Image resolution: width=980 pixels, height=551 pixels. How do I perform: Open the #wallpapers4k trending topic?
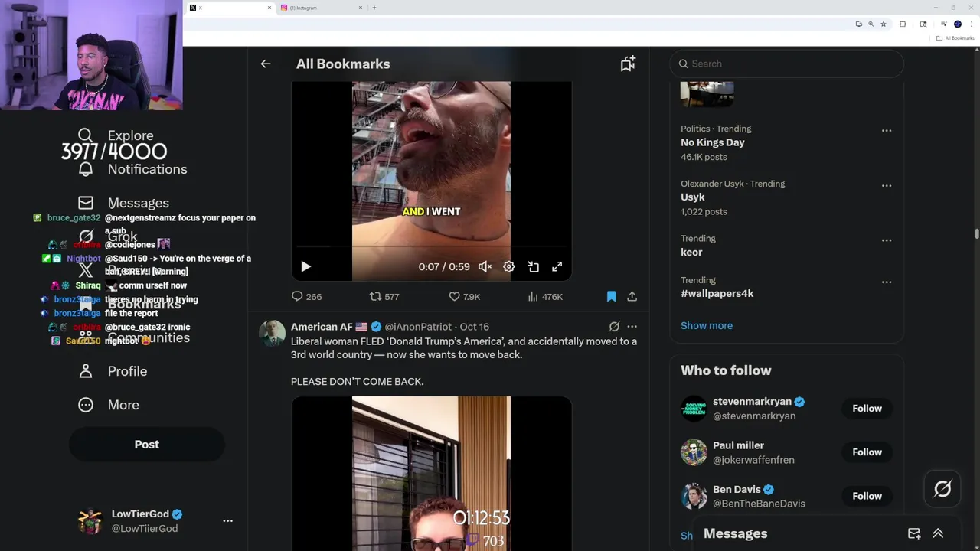pos(717,293)
